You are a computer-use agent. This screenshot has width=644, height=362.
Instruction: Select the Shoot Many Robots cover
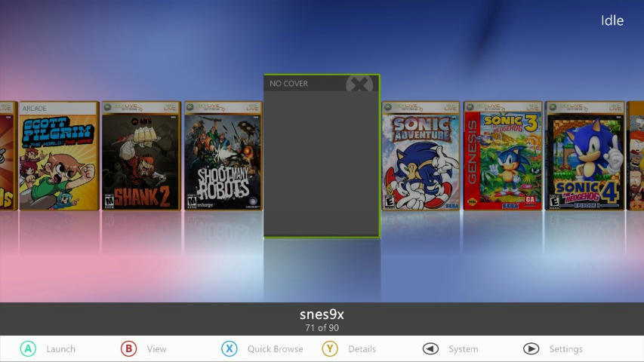click(223, 156)
